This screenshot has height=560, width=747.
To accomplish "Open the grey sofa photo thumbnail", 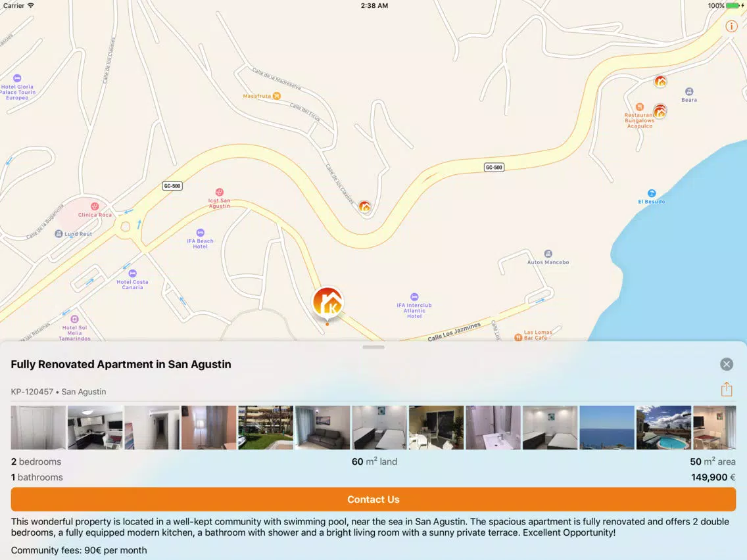I will point(322,428).
